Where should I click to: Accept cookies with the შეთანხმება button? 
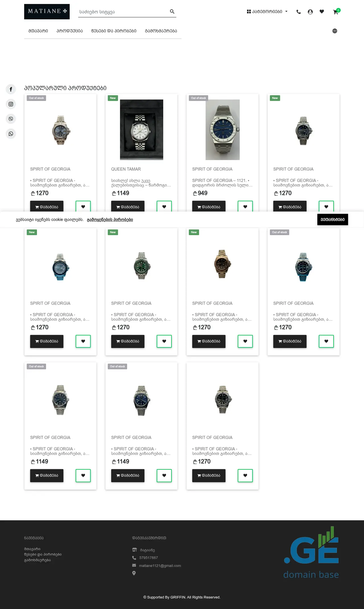[x=332, y=219]
